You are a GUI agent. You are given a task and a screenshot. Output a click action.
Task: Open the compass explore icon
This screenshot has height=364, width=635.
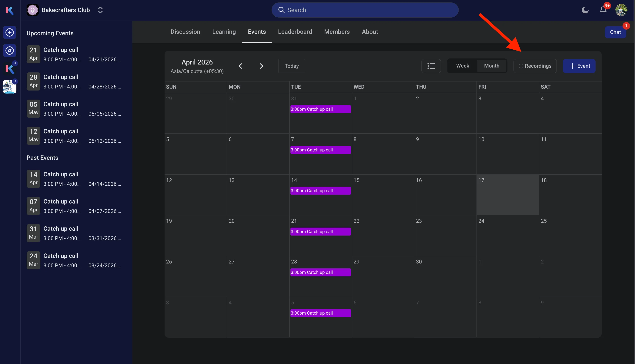(9, 51)
